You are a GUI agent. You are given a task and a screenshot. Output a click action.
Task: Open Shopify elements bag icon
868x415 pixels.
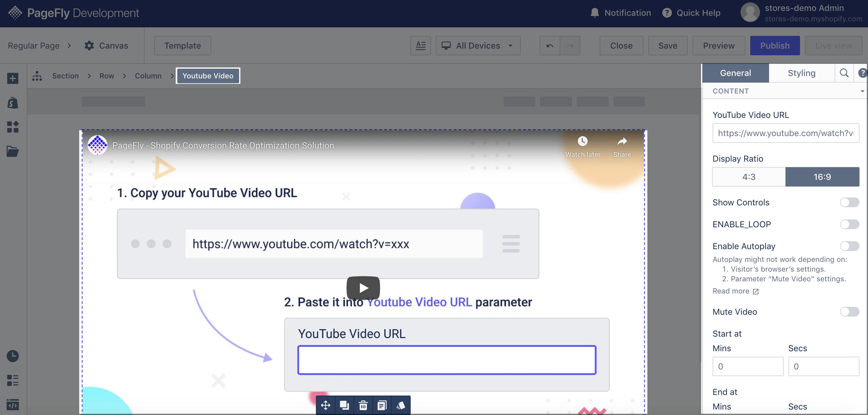13,103
